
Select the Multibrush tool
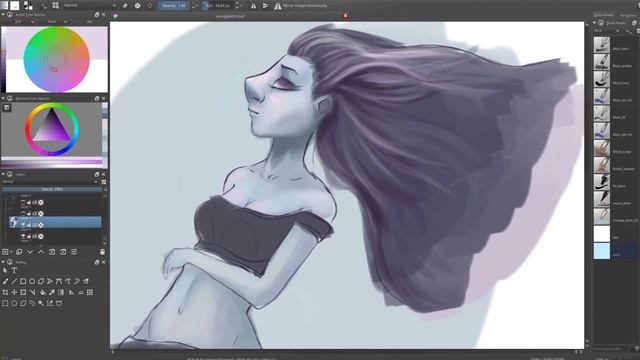[x=86, y=281]
